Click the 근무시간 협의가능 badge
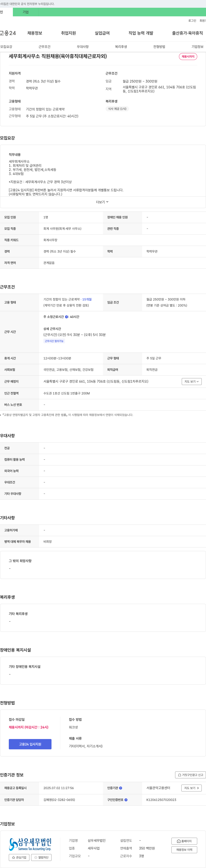 click(54, 341)
